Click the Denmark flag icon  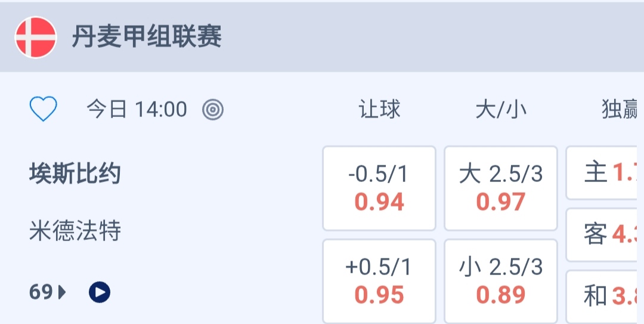36,37
